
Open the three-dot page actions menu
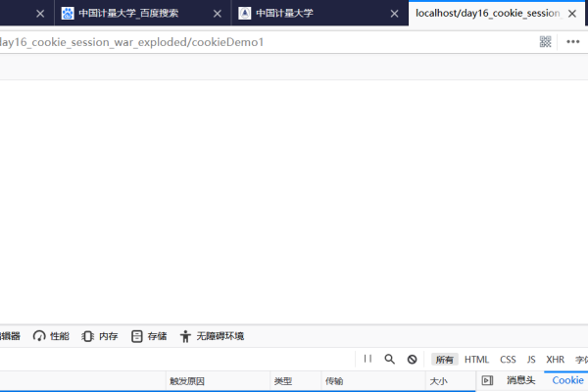coord(572,41)
